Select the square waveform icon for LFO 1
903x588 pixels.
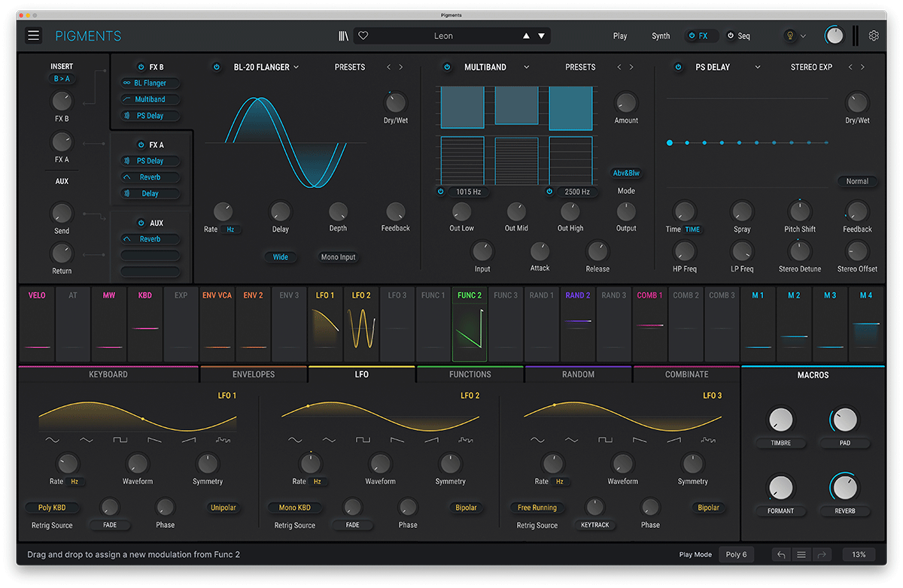(120, 440)
